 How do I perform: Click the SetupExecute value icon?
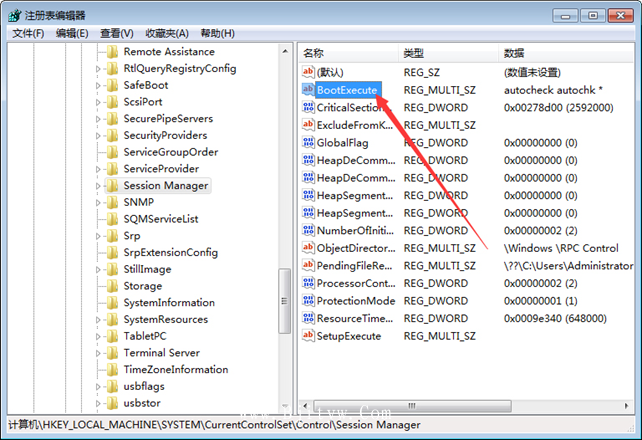tap(308, 336)
